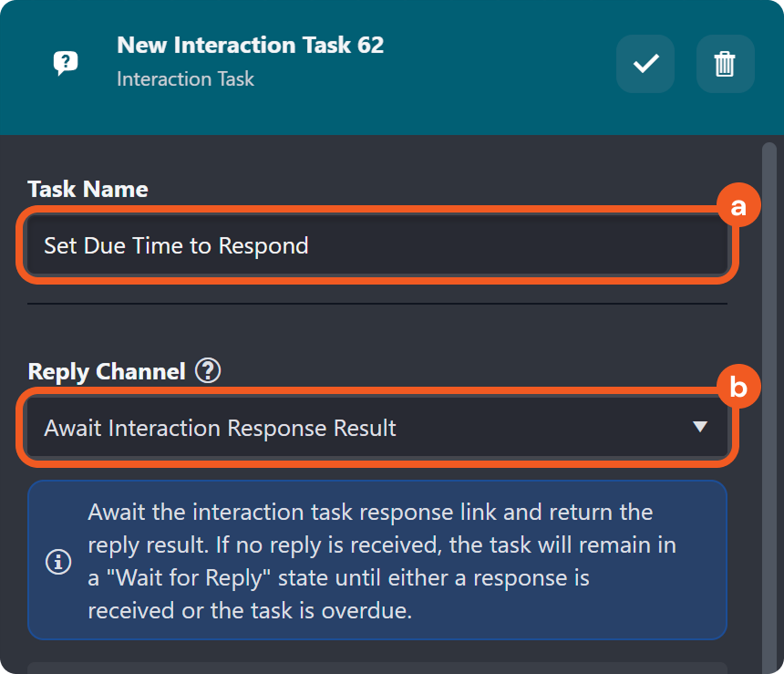Screen dimensions: 784x674
Task: Open the Reply Channel help question mark
Action: 209,371
